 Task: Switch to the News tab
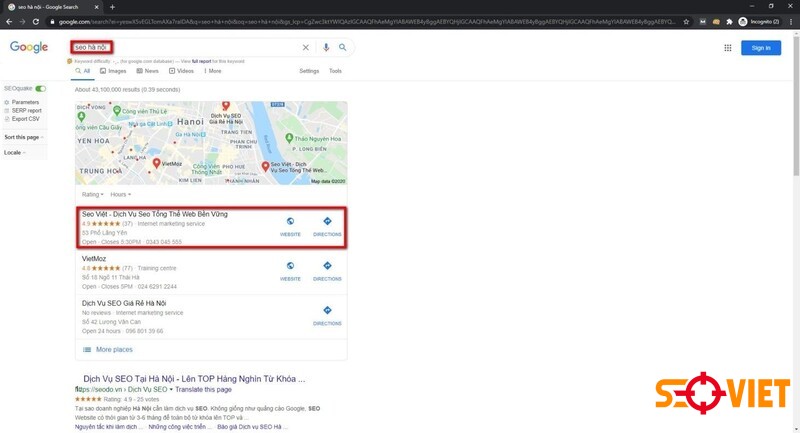point(147,71)
